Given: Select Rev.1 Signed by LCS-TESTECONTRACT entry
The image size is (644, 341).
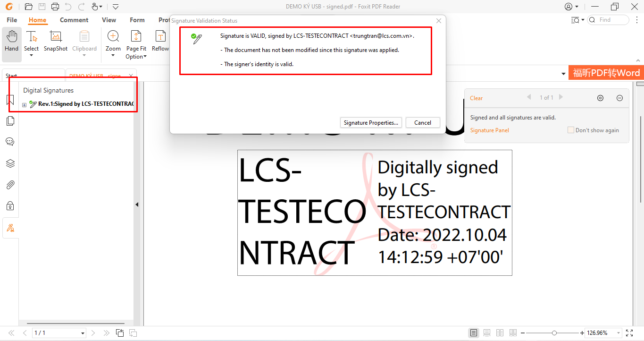Looking at the screenshot, I should 86,104.
